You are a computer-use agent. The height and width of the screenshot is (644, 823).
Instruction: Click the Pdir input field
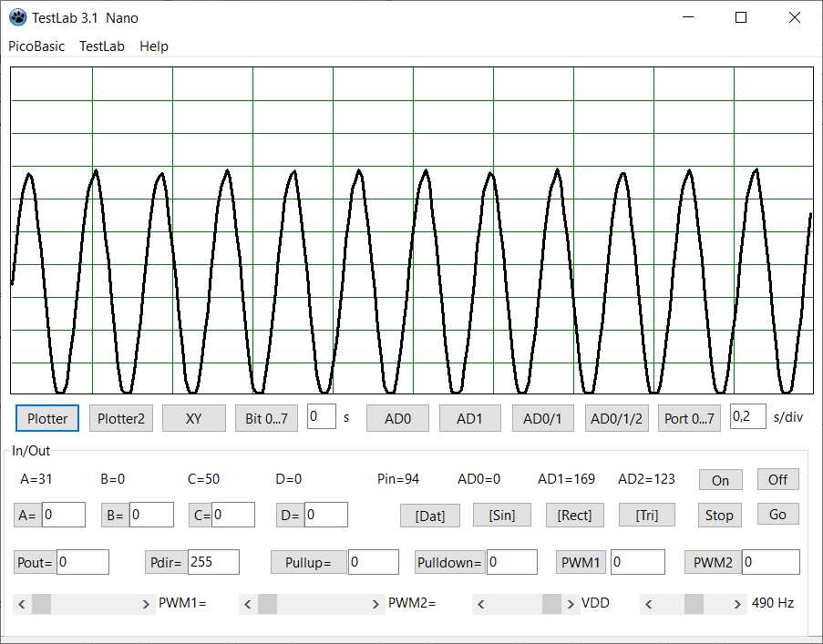coord(212,562)
